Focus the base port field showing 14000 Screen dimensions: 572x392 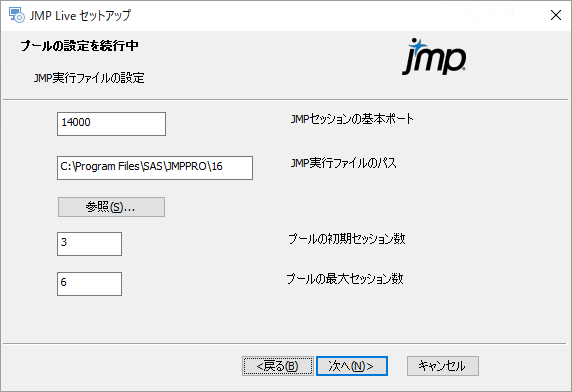point(111,124)
